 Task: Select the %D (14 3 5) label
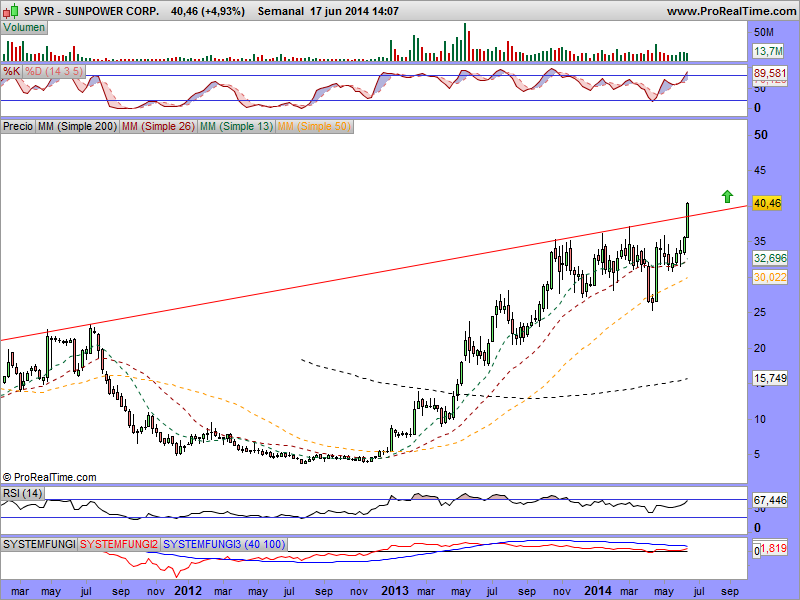[54, 71]
